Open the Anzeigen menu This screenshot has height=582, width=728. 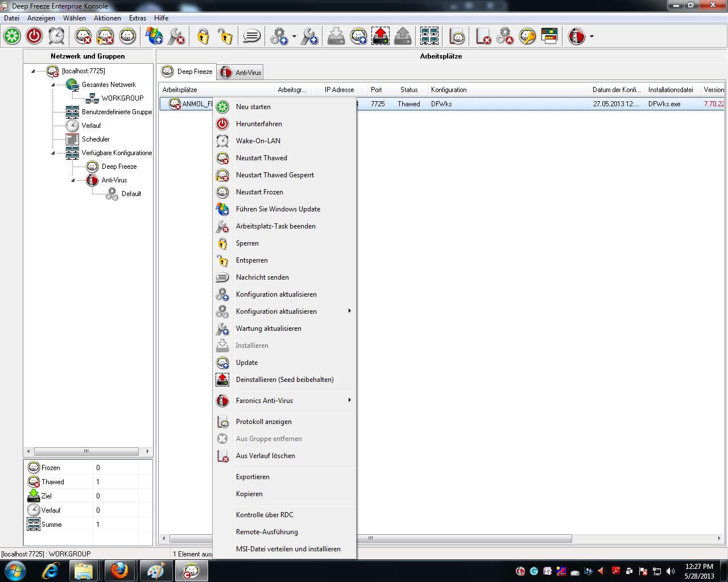(x=41, y=18)
